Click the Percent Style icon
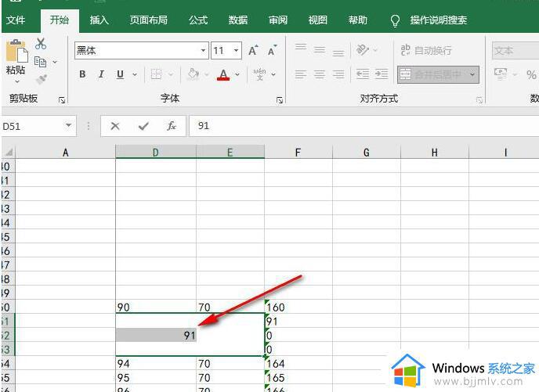 [531, 74]
